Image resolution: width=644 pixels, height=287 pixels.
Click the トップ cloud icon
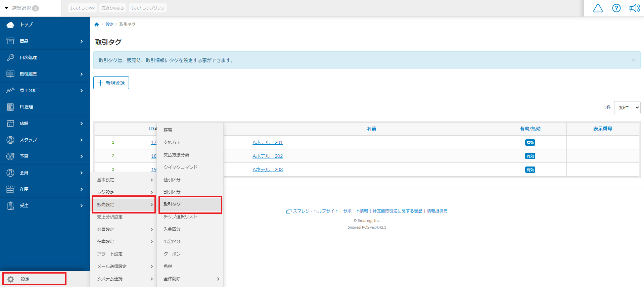[10, 25]
